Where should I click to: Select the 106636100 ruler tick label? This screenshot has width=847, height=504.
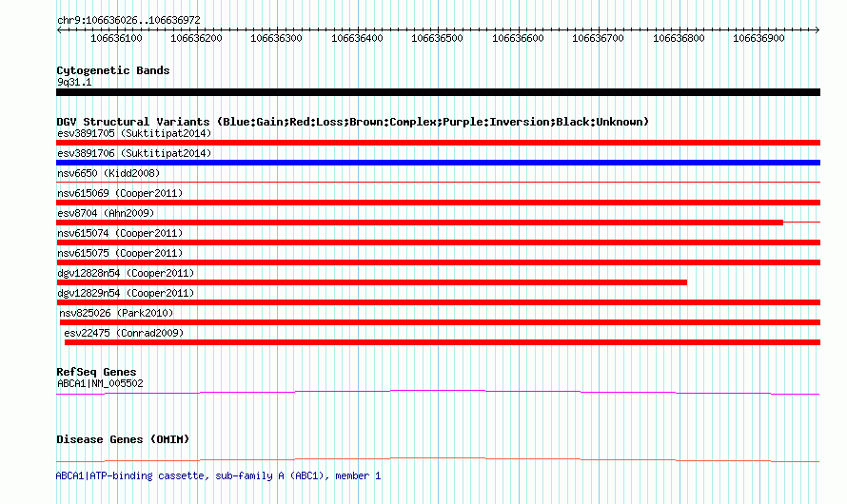point(116,38)
